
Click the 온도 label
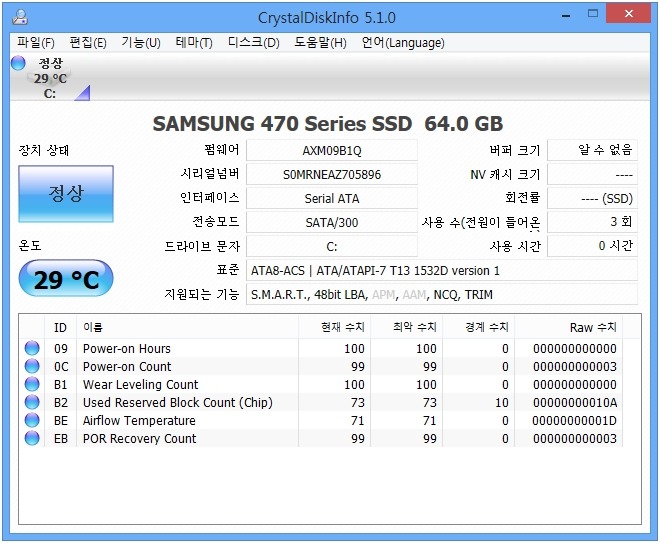click(x=30, y=245)
